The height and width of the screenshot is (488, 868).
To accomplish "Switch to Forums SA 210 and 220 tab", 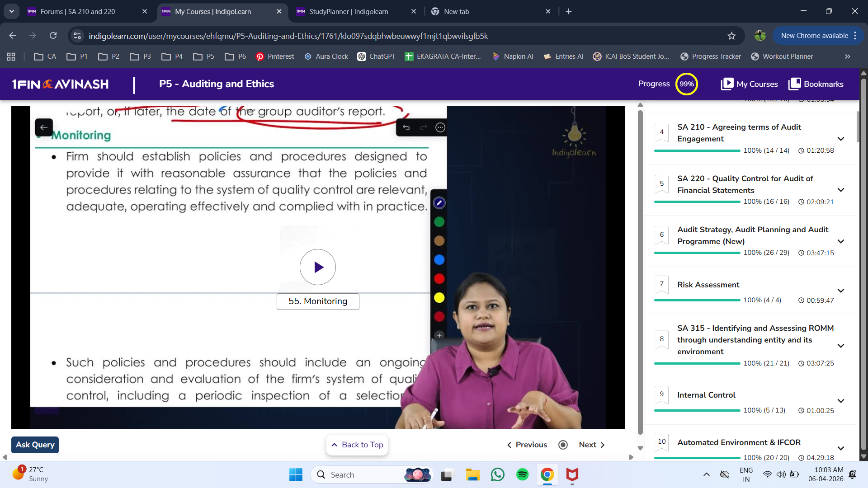I will (x=78, y=11).
